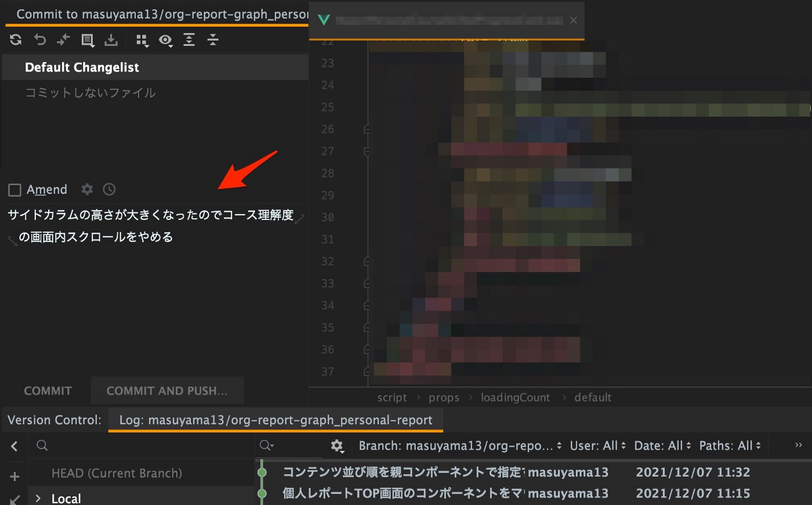Screen dimensions: 812x505
Task: Refresh the commit changes list
Action: pos(16,40)
